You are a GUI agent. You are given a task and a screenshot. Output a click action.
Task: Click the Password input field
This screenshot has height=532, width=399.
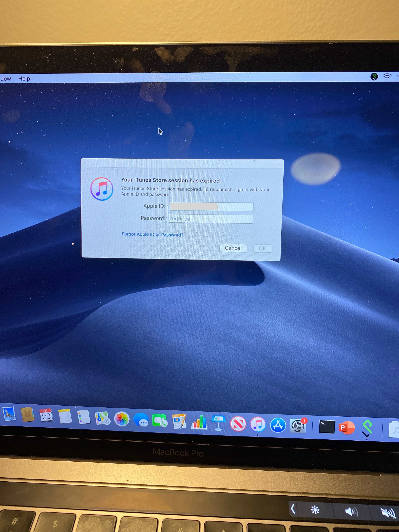point(211,219)
